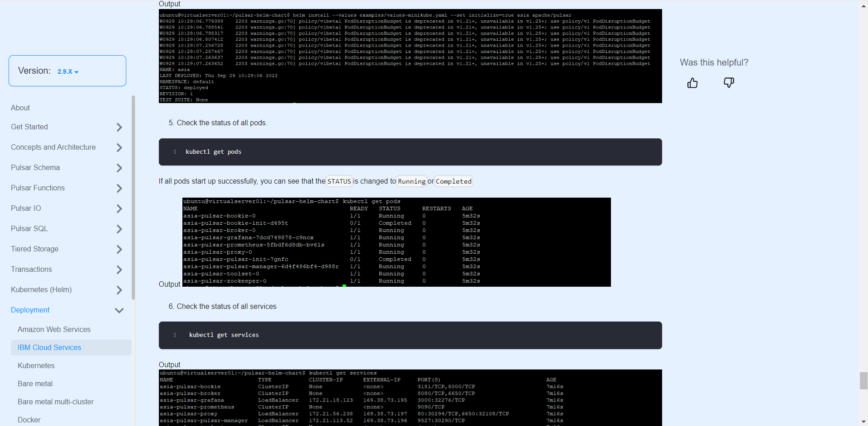Screen dimensions: 868x426
Task: Expand the Get Started chevron
Action: coord(119,127)
